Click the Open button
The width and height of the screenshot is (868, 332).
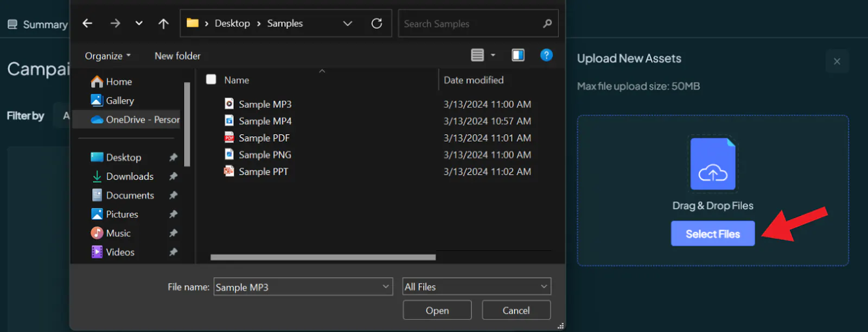[437, 310]
